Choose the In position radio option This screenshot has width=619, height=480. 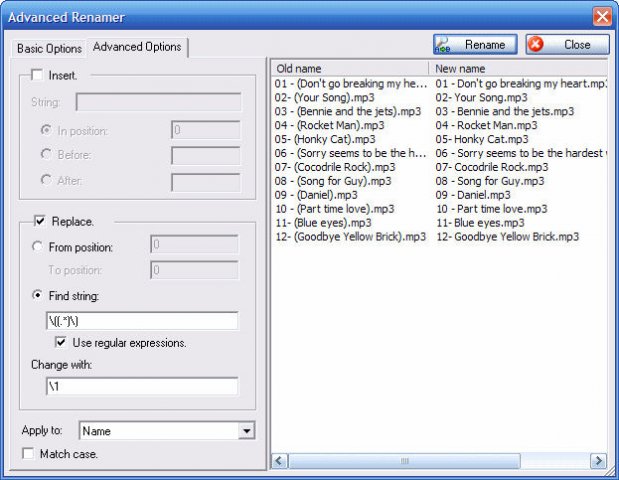(x=46, y=130)
